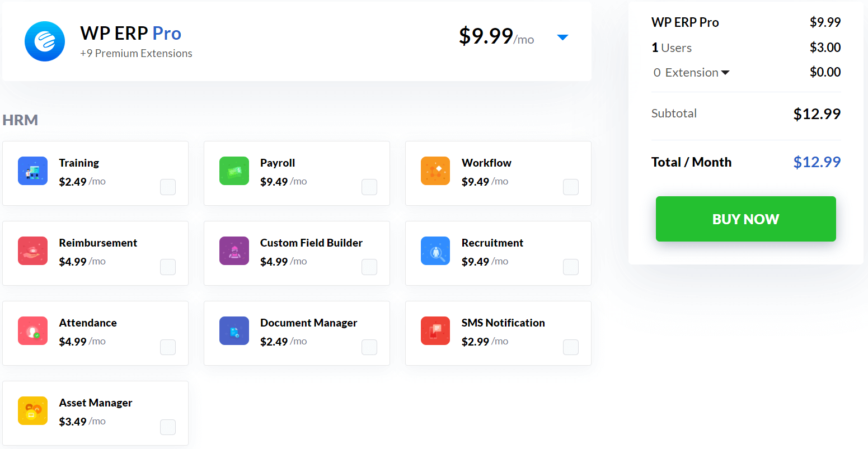Click the Users quantity number in summary
This screenshot has height=449, width=868.
(x=655, y=48)
